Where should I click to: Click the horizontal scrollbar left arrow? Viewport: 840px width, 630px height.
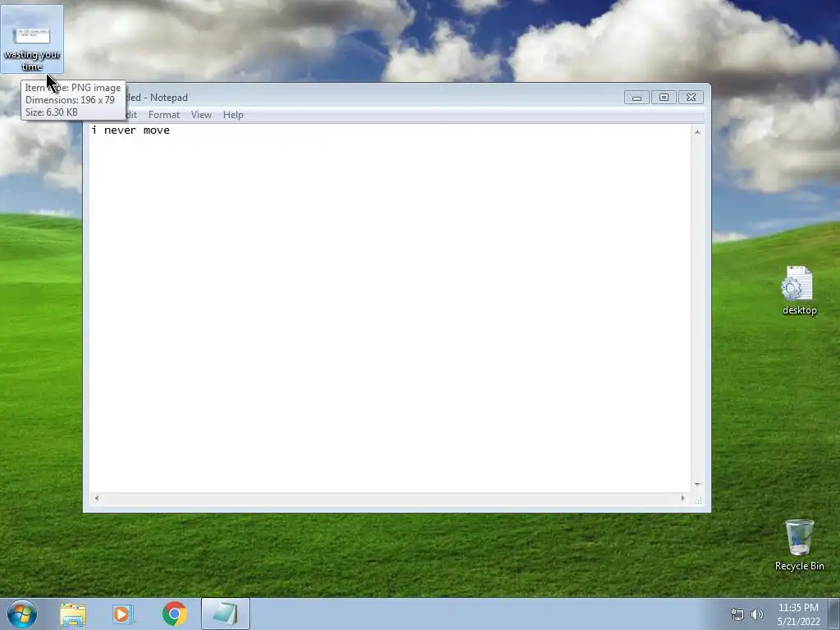[97, 498]
